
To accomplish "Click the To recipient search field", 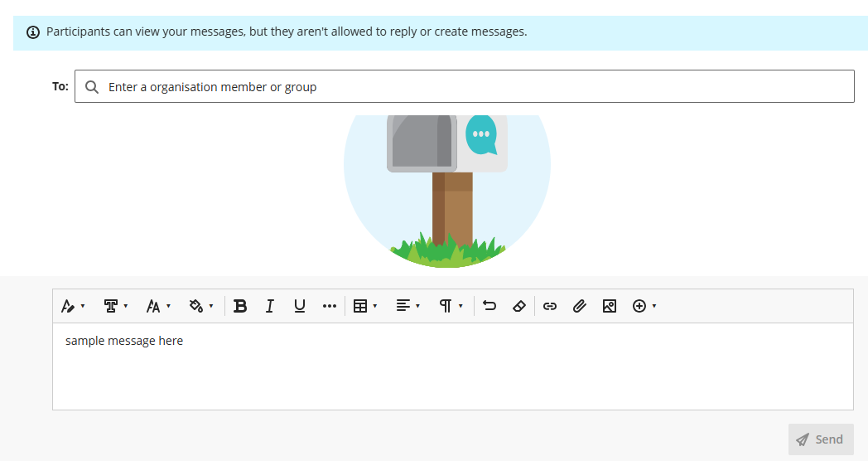I will [x=465, y=86].
